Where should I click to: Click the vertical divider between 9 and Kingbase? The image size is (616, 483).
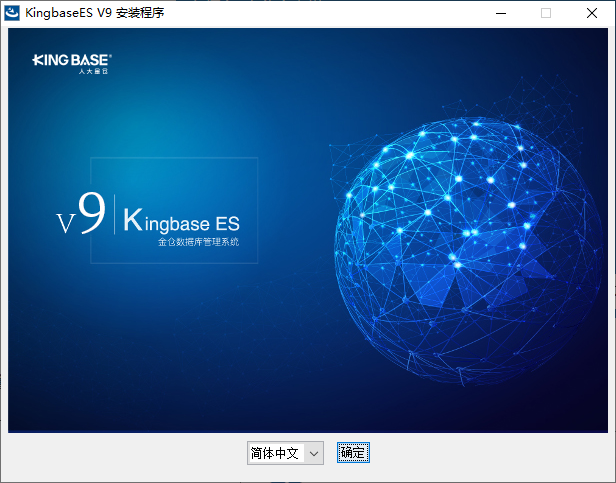(x=115, y=216)
